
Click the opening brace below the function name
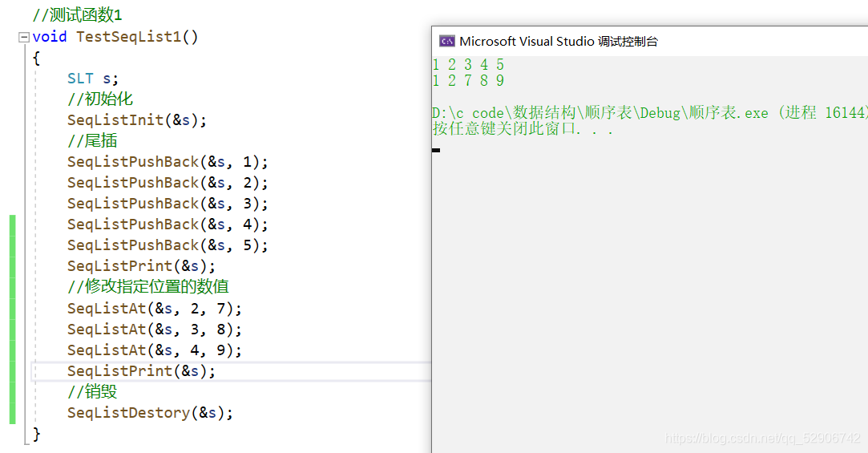37,58
